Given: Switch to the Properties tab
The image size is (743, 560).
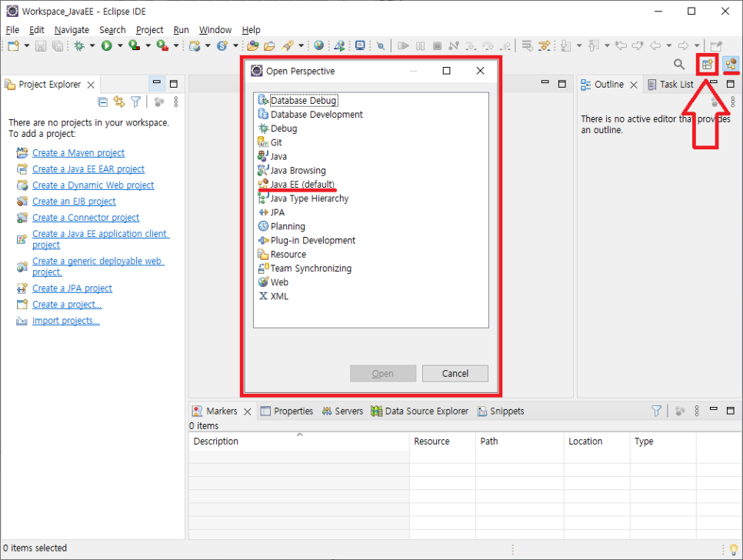Looking at the screenshot, I should point(287,412).
